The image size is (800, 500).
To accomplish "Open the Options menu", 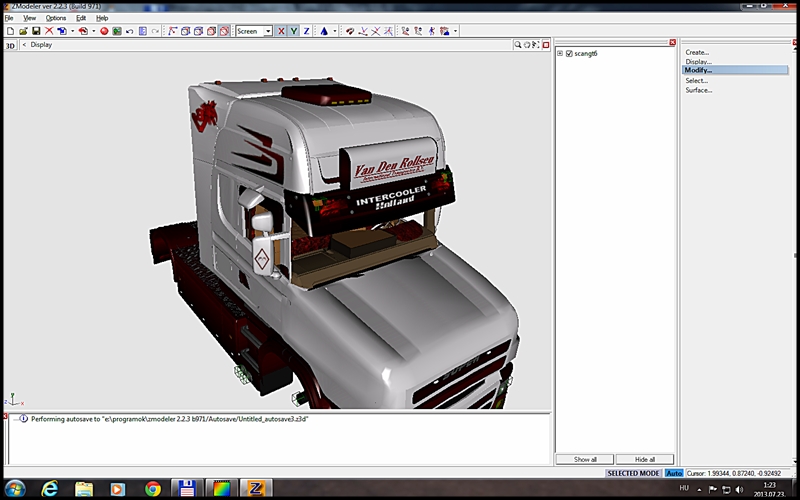I will tap(56, 18).
